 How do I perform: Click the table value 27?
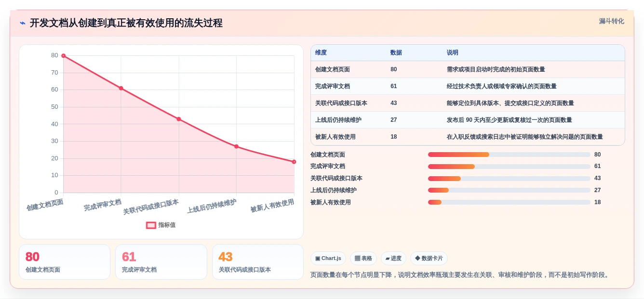394,120
